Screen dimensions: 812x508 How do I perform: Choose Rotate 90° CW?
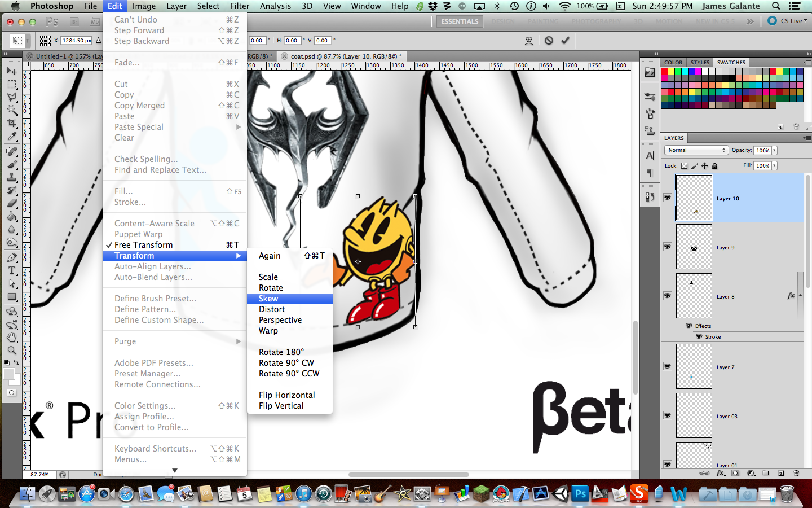[290, 363]
